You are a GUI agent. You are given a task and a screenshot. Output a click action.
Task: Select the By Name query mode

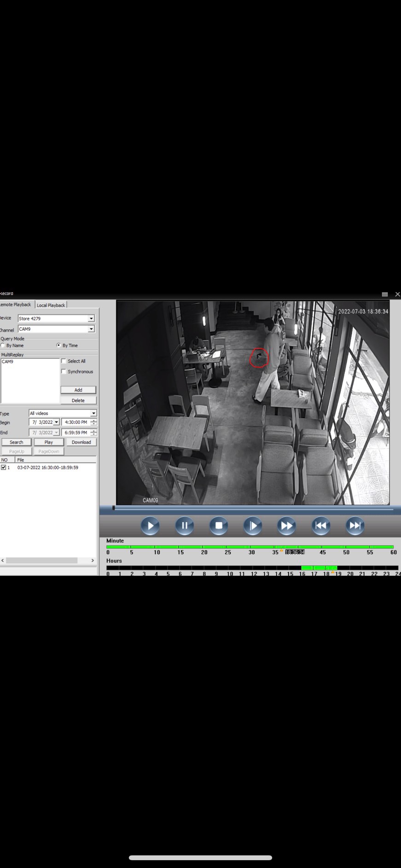point(3,345)
